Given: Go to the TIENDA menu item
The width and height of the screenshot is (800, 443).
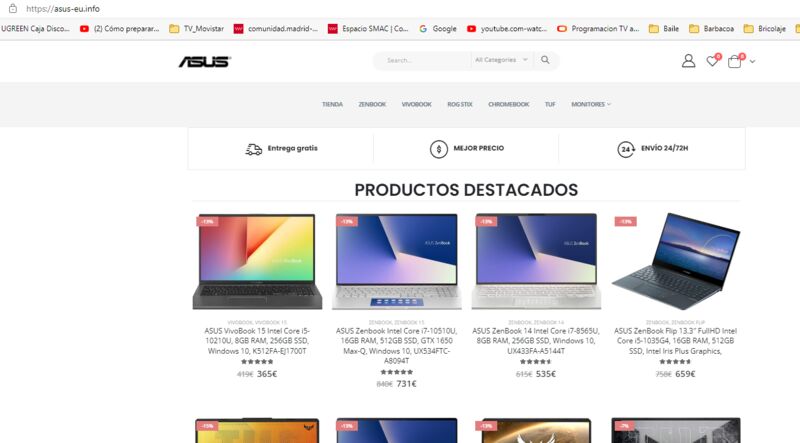Looking at the screenshot, I should [332, 104].
